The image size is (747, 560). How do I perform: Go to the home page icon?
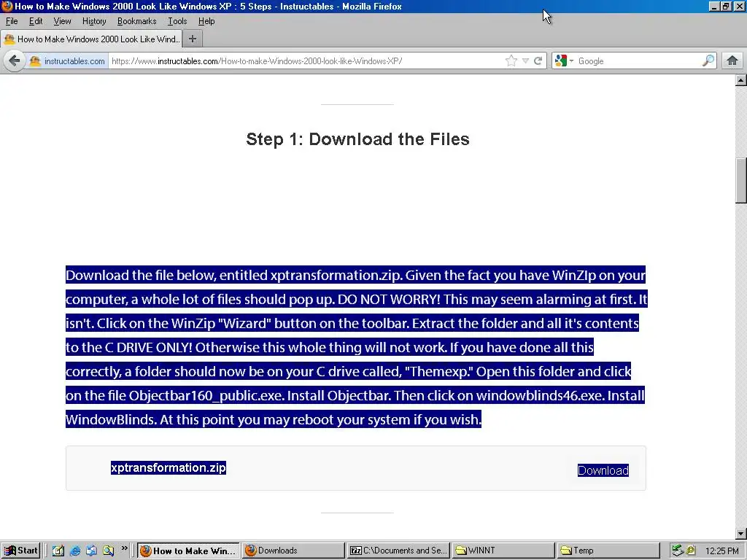click(732, 61)
